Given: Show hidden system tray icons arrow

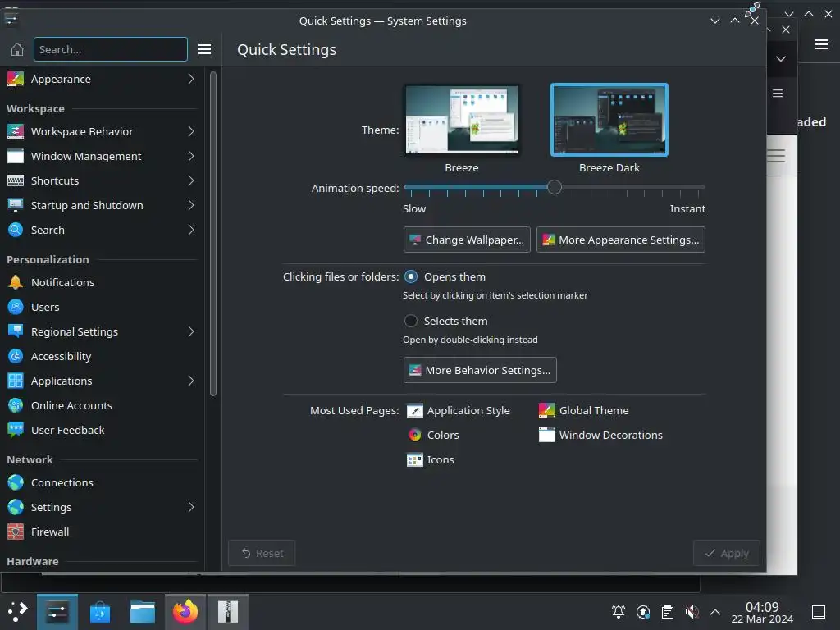Looking at the screenshot, I should [x=715, y=612].
